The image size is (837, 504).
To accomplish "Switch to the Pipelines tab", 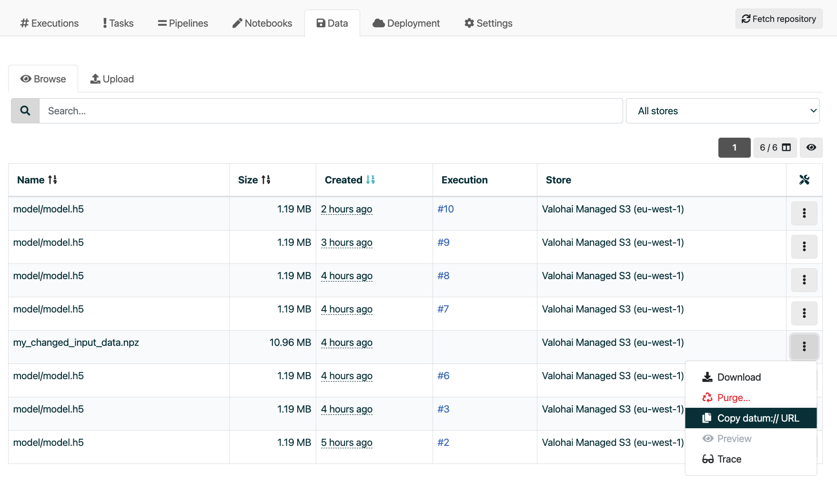I will tap(183, 23).
